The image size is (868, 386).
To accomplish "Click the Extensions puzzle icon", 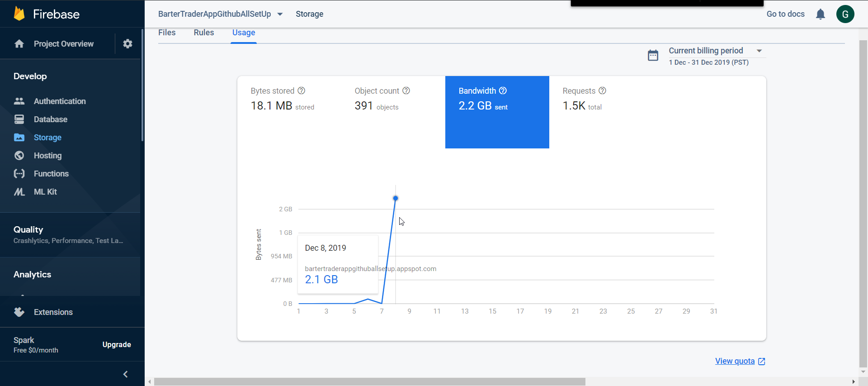I will pos(19,312).
